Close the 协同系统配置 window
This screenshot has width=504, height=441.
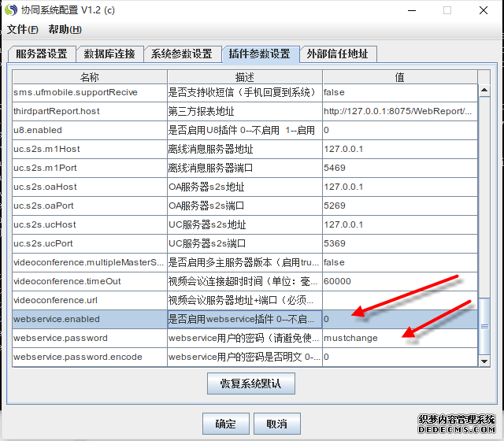484,10
